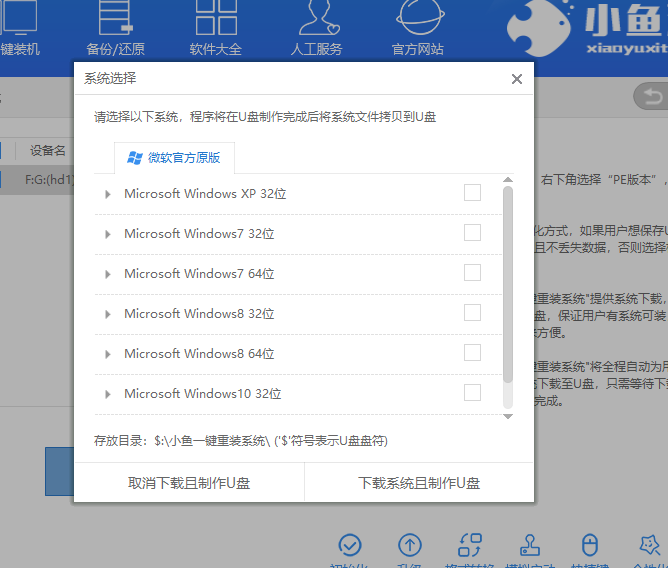Open the 软件大全 software grid icon
Image resolution: width=668 pixels, height=568 pixels.
(216, 17)
